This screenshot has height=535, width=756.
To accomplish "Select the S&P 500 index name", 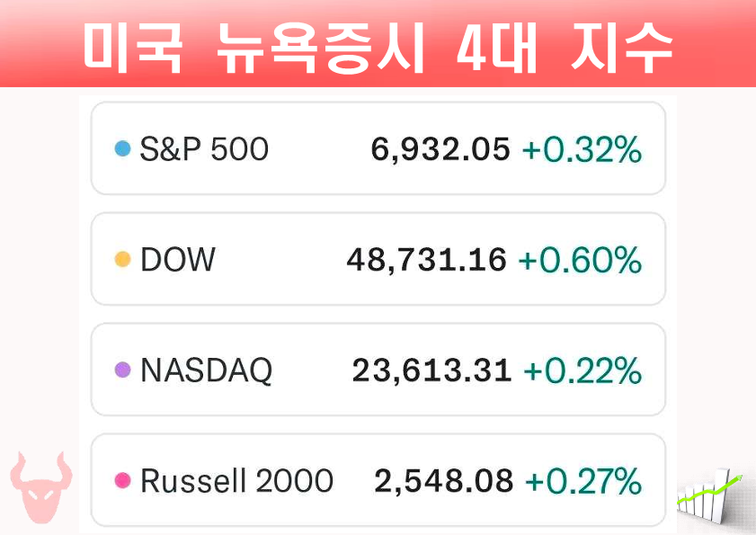I will coord(204,149).
